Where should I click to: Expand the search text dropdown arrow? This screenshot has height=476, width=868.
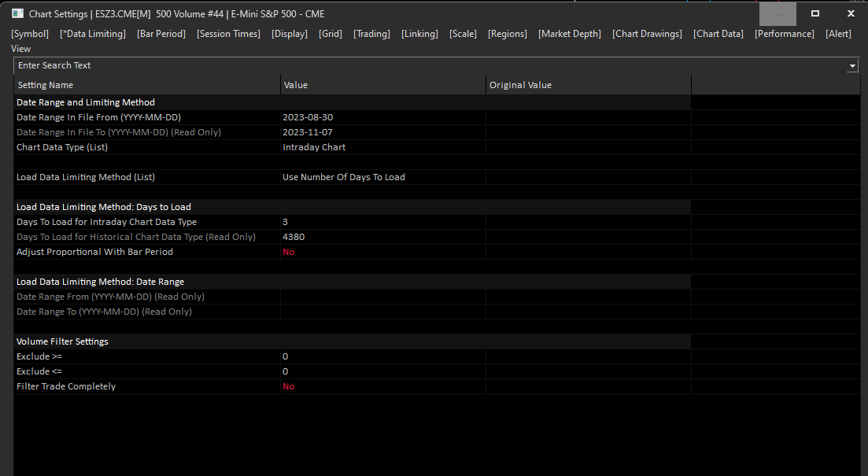click(852, 66)
